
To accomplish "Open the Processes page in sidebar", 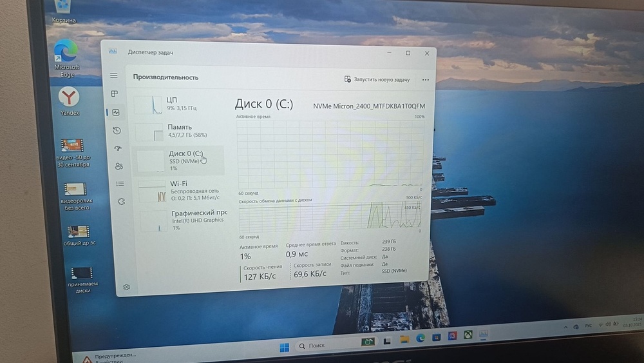I will point(115,94).
